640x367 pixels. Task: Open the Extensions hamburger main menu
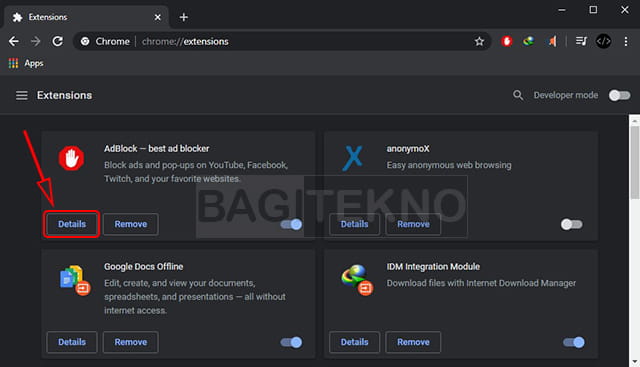pyautogui.click(x=22, y=96)
